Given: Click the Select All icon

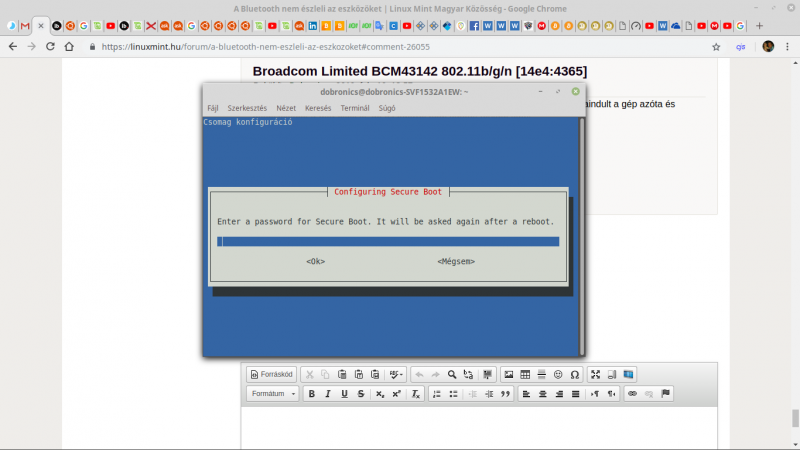Looking at the screenshot, I should pyautogui.click(x=487, y=374).
